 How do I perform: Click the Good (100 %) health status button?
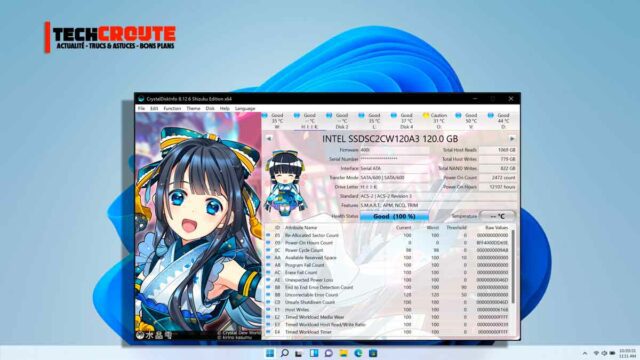[394, 216]
